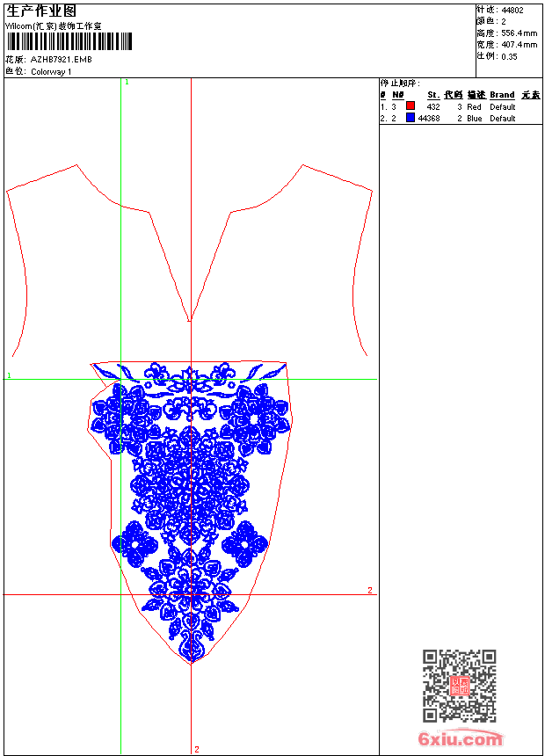Click the 'Red' description cell
This screenshot has height=756, width=545.
pos(474,107)
